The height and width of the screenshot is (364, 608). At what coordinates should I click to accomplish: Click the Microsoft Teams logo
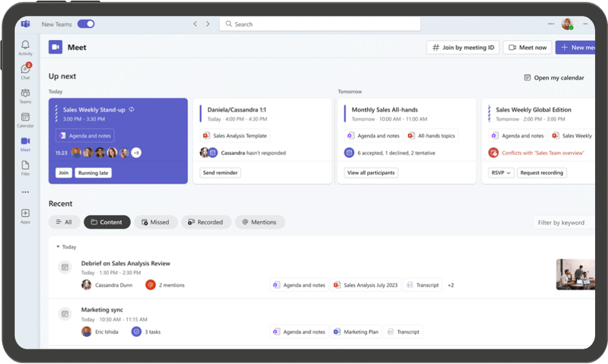[26, 24]
